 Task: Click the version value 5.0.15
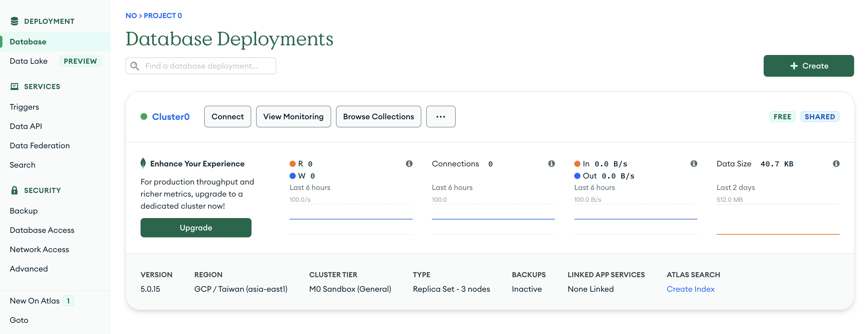pyautogui.click(x=150, y=289)
